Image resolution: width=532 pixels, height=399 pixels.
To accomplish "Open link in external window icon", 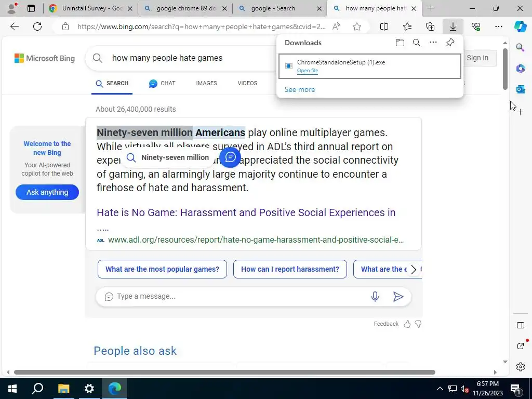I will tap(521, 345).
